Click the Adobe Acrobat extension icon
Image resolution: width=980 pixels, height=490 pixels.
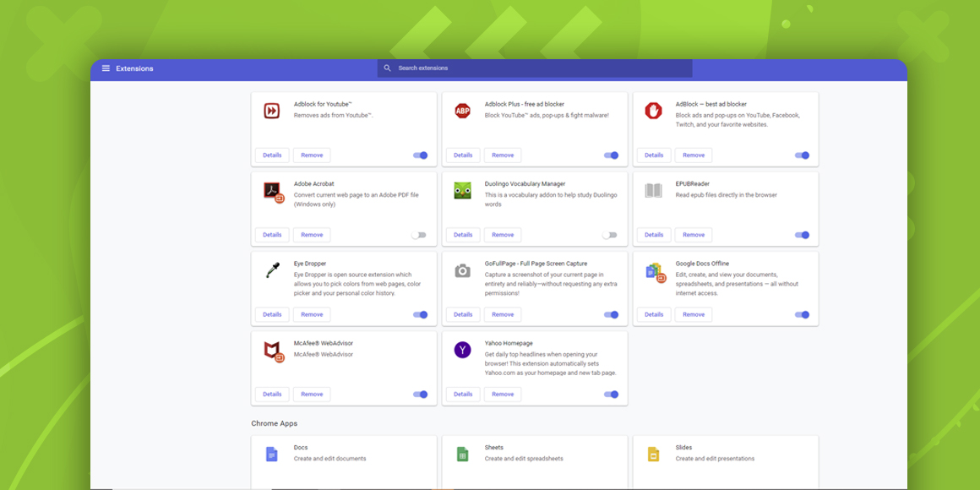coord(274,192)
